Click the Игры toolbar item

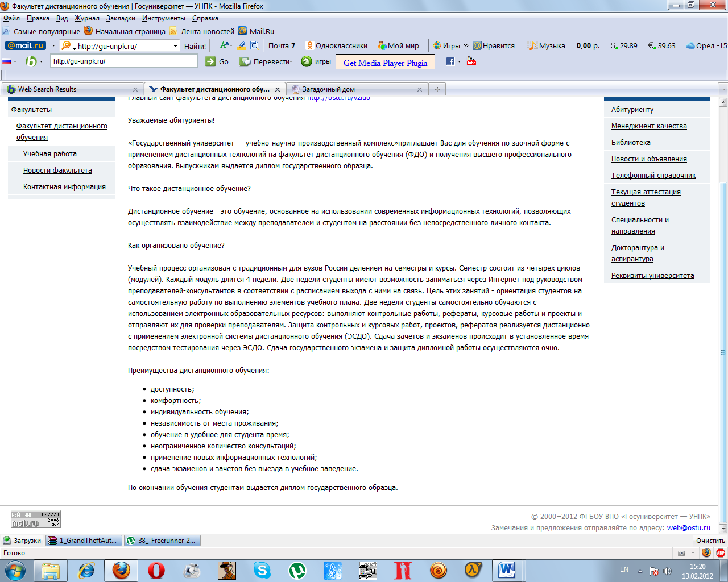point(446,45)
